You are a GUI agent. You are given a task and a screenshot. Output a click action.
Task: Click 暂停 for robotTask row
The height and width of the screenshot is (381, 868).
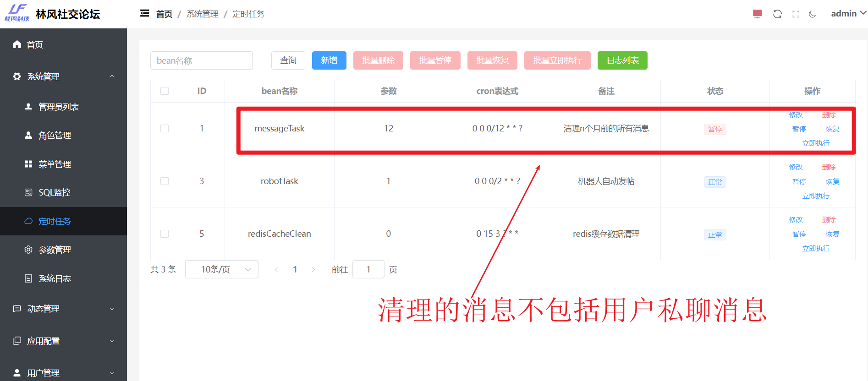[799, 181]
